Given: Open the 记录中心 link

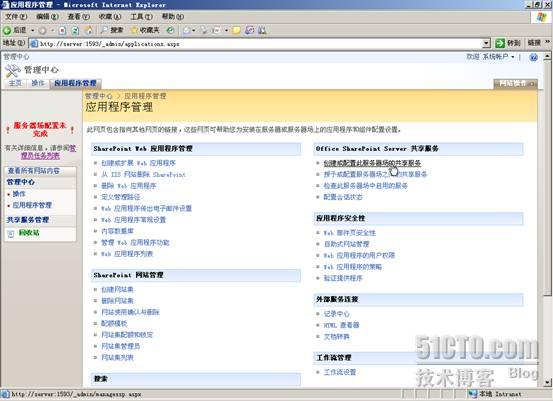Looking at the screenshot, I should tap(337, 314).
